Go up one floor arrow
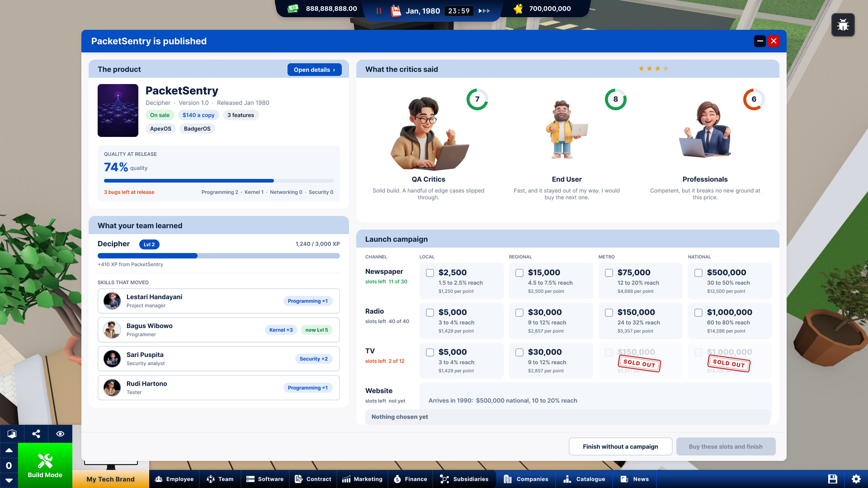868x488 pixels. pos(9,450)
